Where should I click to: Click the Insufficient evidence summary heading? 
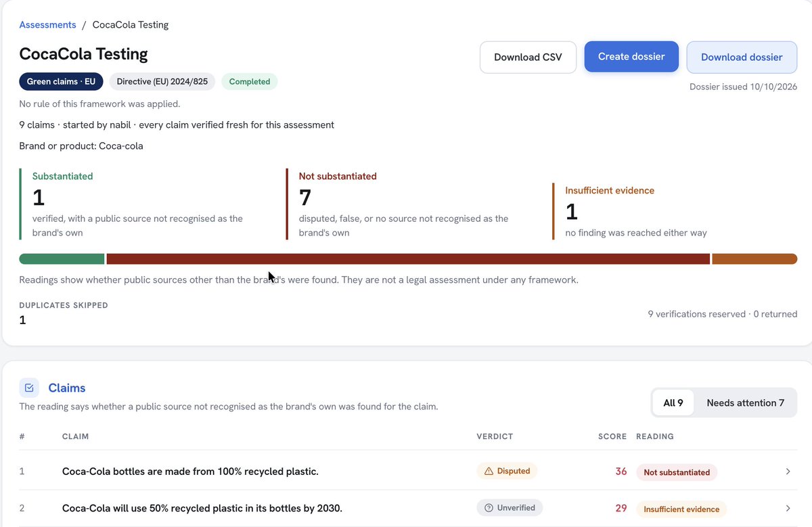(x=610, y=191)
